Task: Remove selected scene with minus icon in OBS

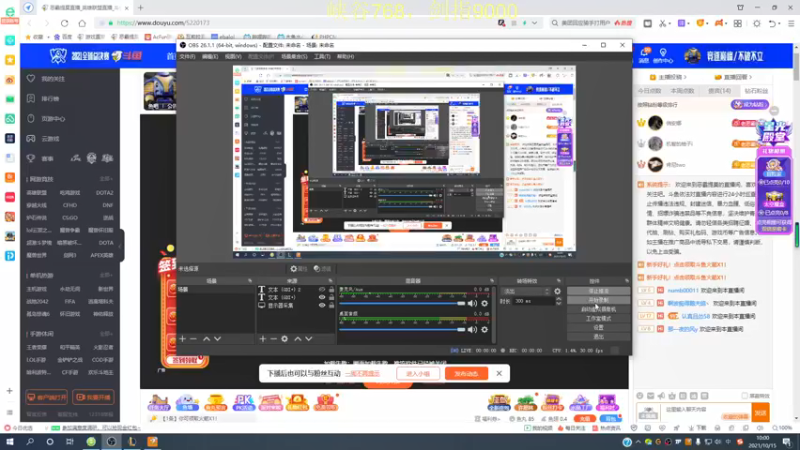Action: coord(193,339)
